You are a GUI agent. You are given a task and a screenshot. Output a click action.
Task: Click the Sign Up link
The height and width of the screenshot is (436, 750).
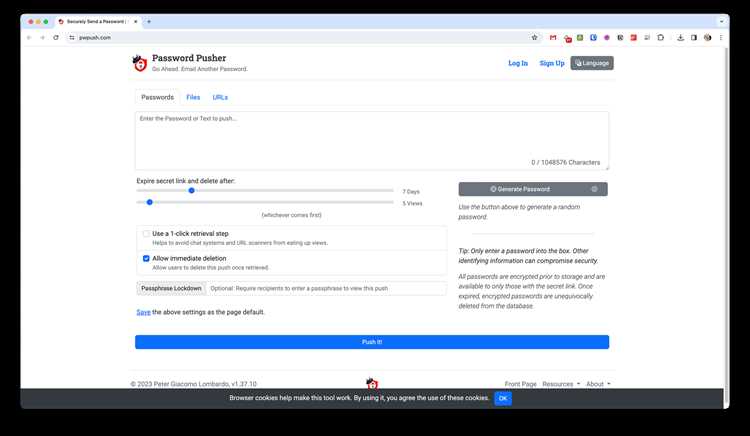pyautogui.click(x=552, y=63)
